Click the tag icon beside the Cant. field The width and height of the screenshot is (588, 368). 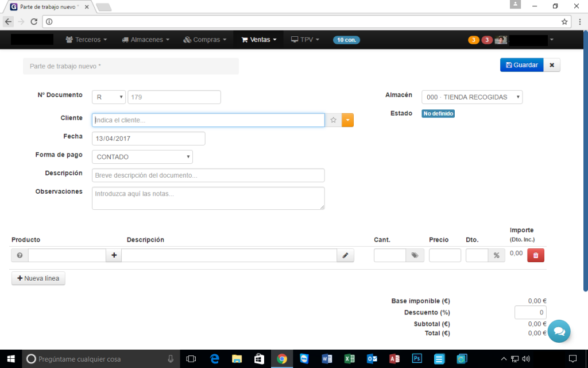415,256
